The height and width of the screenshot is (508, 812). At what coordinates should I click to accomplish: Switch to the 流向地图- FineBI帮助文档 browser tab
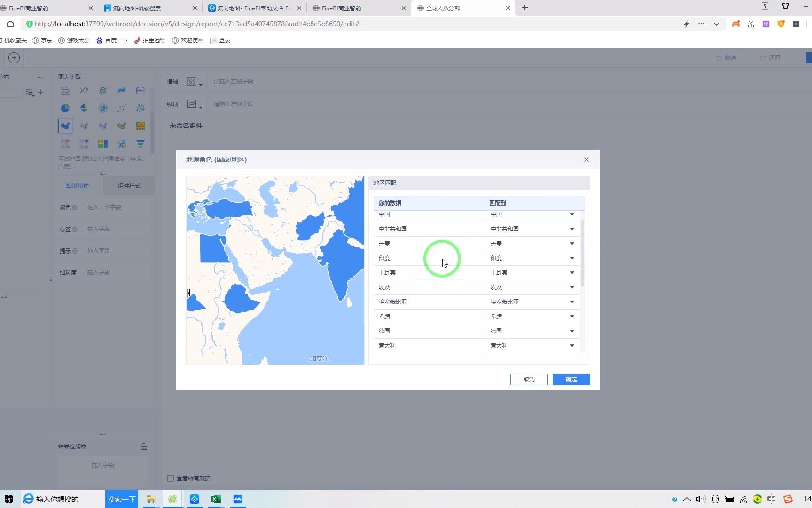(x=254, y=8)
